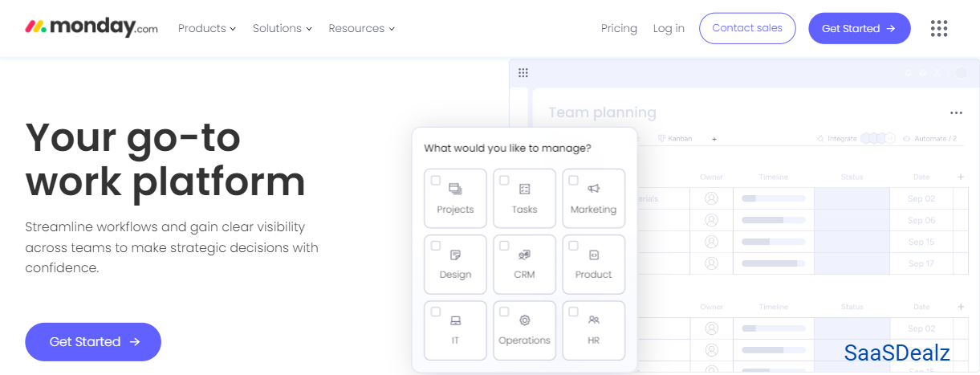Click the IT laptop icon

pyautogui.click(x=455, y=320)
